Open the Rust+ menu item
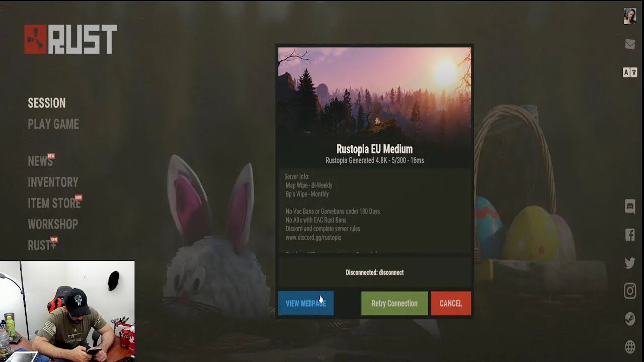The width and height of the screenshot is (644, 362). coord(42,245)
